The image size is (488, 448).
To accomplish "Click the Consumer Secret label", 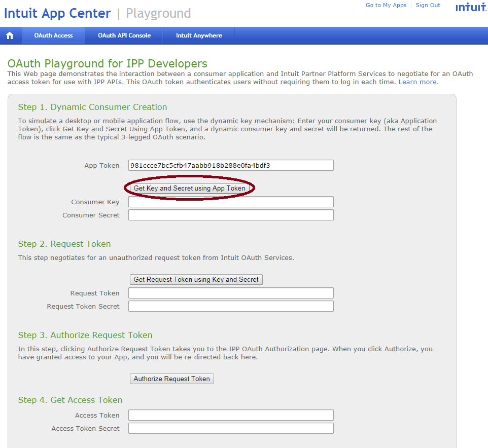I will tap(91, 215).
